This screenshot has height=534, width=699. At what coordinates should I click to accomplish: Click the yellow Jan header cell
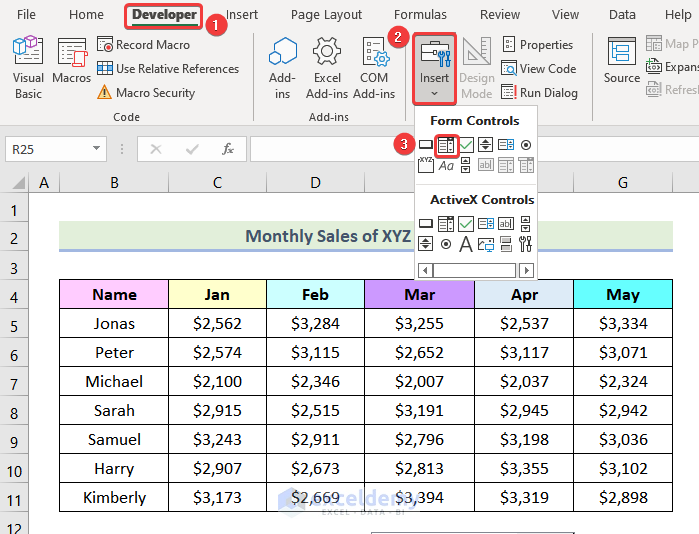coord(217,294)
